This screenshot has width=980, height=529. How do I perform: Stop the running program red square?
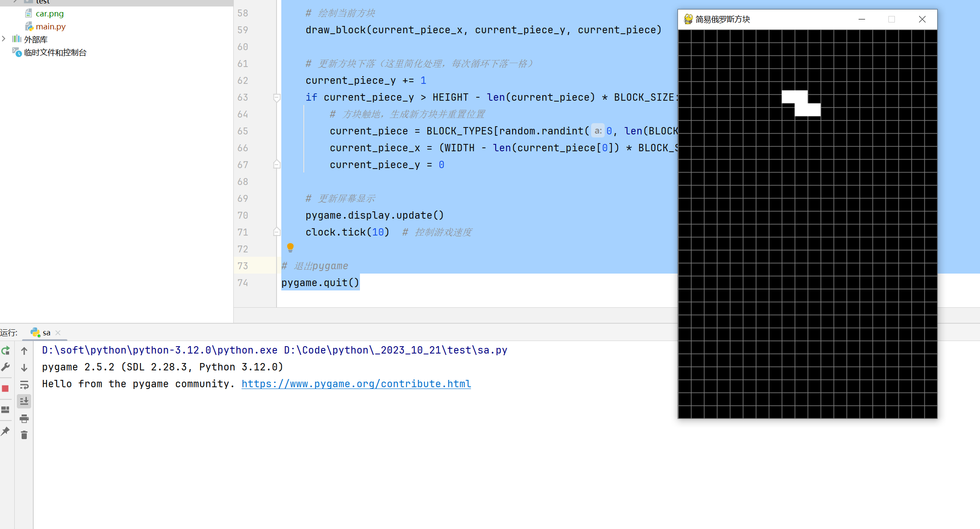[x=6, y=388]
